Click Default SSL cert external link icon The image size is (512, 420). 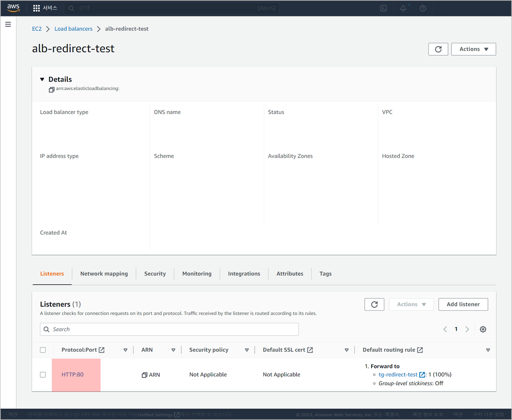pos(310,350)
